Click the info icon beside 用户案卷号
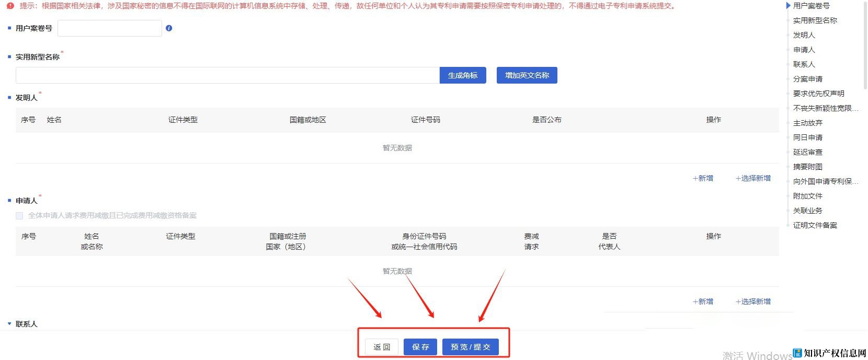 point(168,28)
